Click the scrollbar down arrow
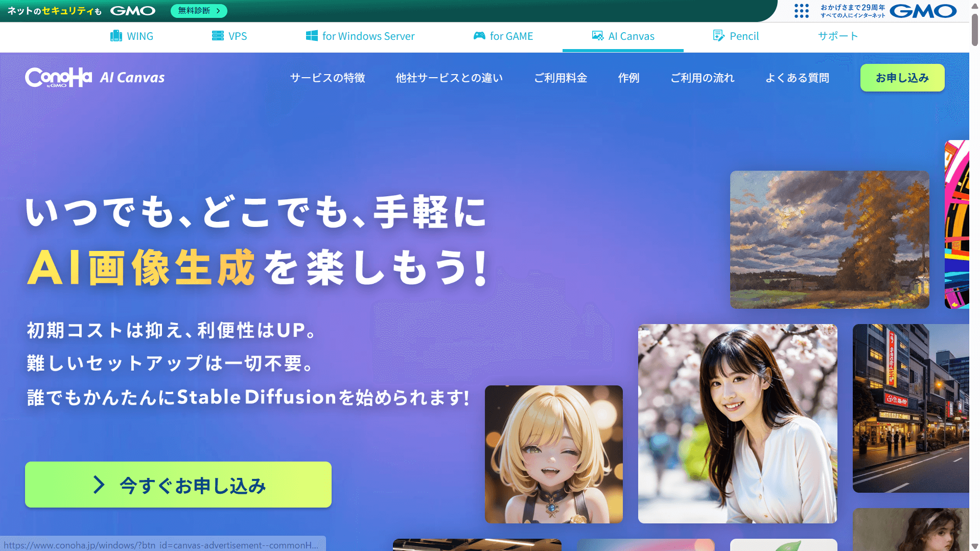The width and height of the screenshot is (980, 551). 974,546
